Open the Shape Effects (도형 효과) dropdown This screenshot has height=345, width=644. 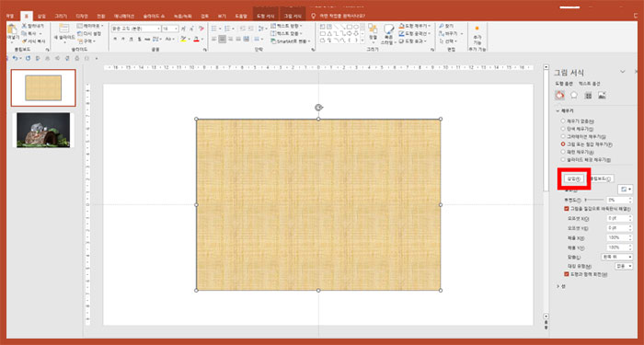[413, 41]
